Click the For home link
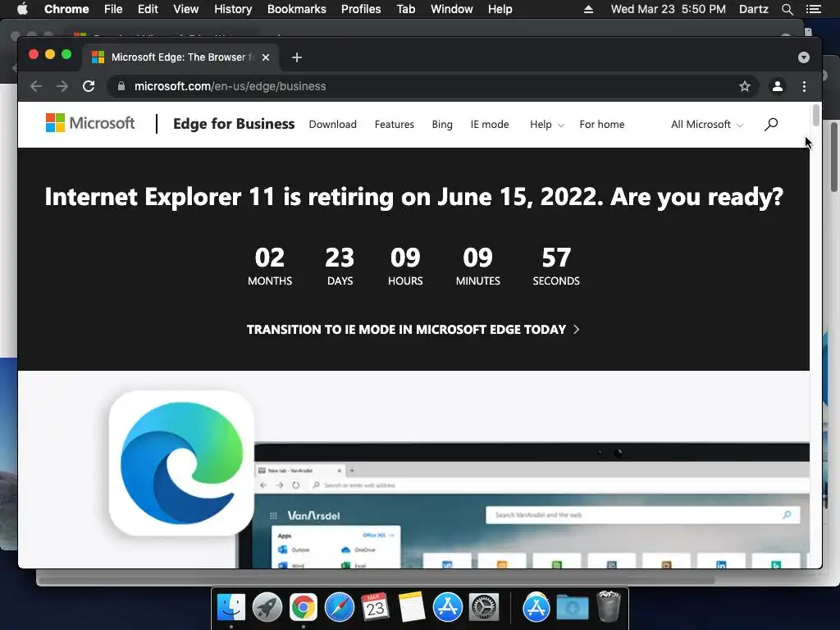Image resolution: width=840 pixels, height=630 pixels. click(601, 125)
